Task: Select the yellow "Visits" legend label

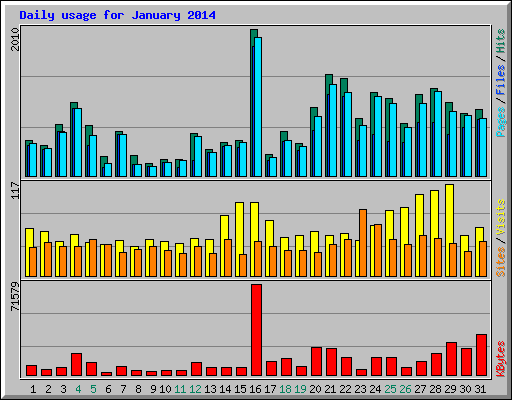Action: (501, 217)
